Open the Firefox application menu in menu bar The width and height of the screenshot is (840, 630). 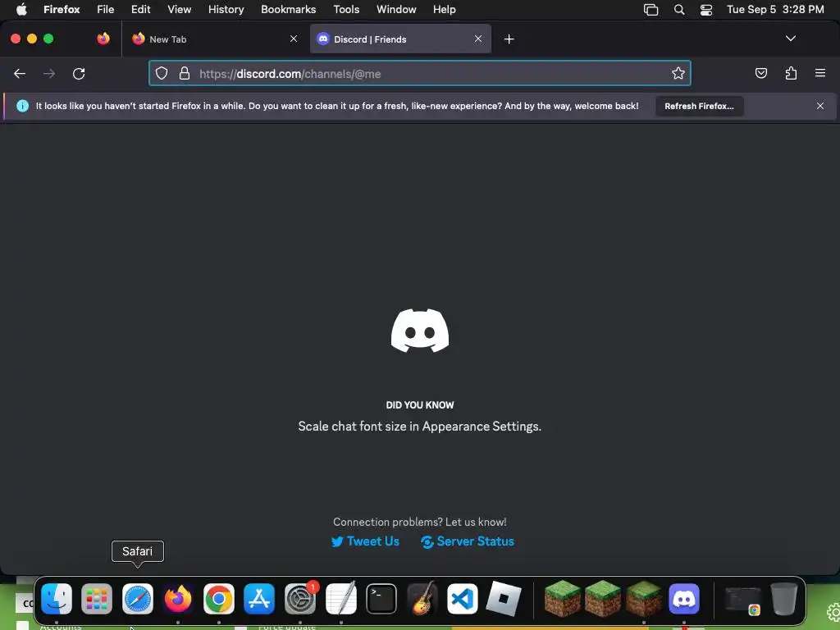62,9
